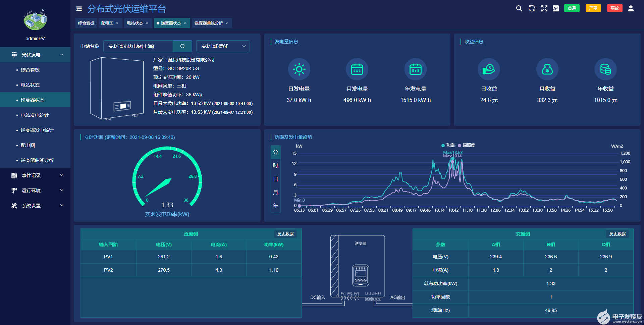The width and height of the screenshot is (644, 325).
Task: Click the real-time power gauge dial
Action: (167, 177)
